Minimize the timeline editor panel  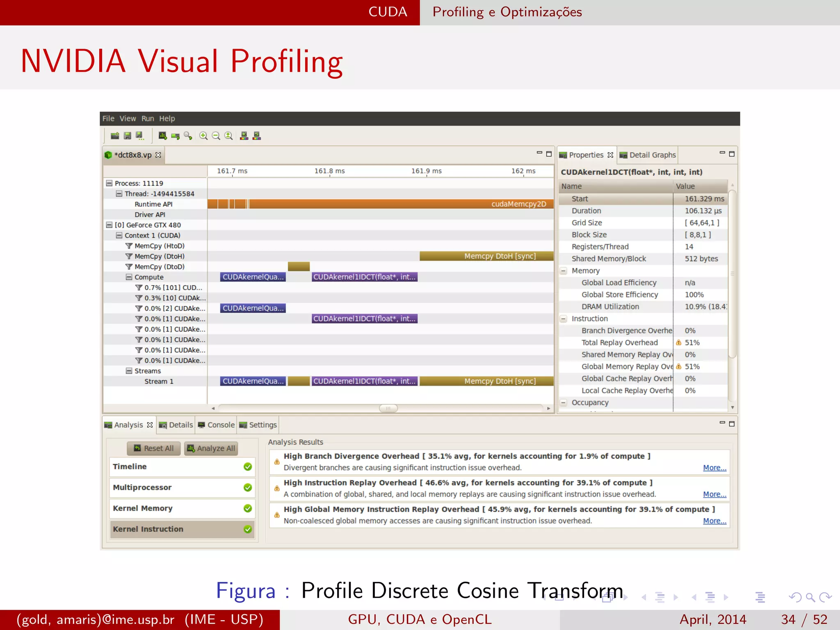tap(539, 153)
